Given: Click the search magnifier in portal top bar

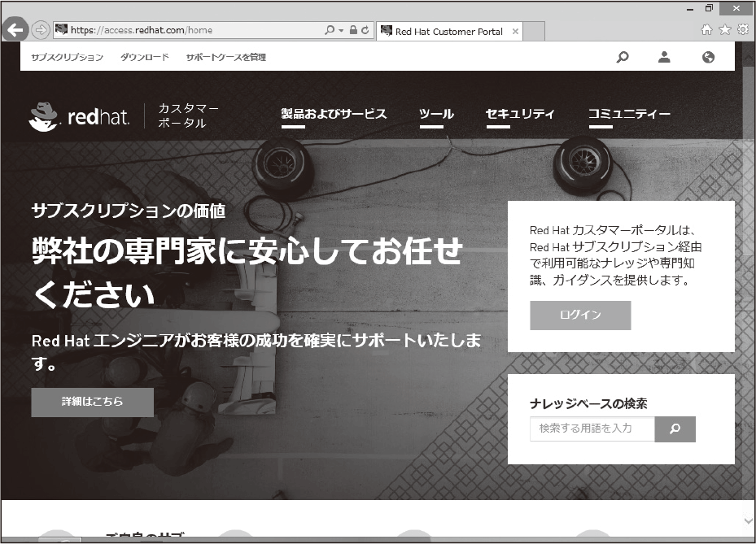Looking at the screenshot, I should coord(623,57).
